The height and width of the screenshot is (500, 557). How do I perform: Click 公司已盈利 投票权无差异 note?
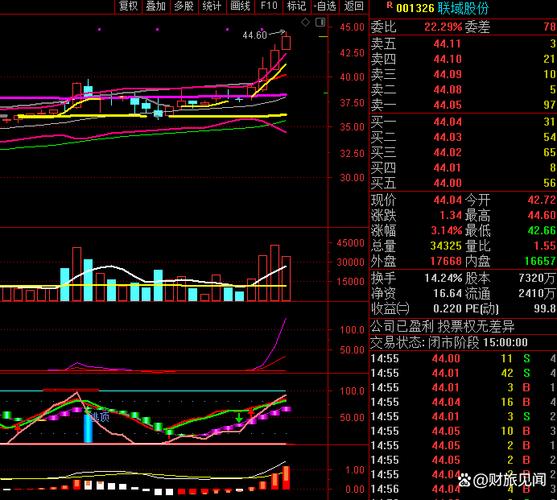click(442, 326)
